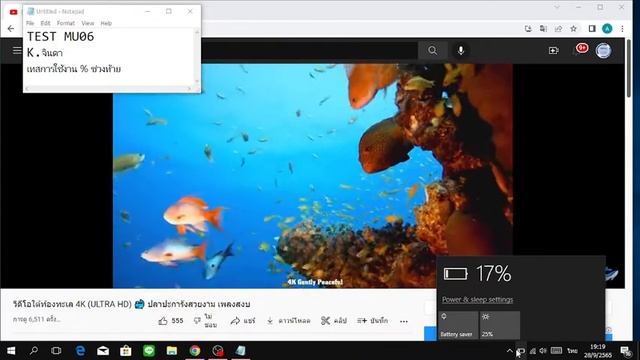
Task: Open Notepad File menu
Action: click(30, 23)
